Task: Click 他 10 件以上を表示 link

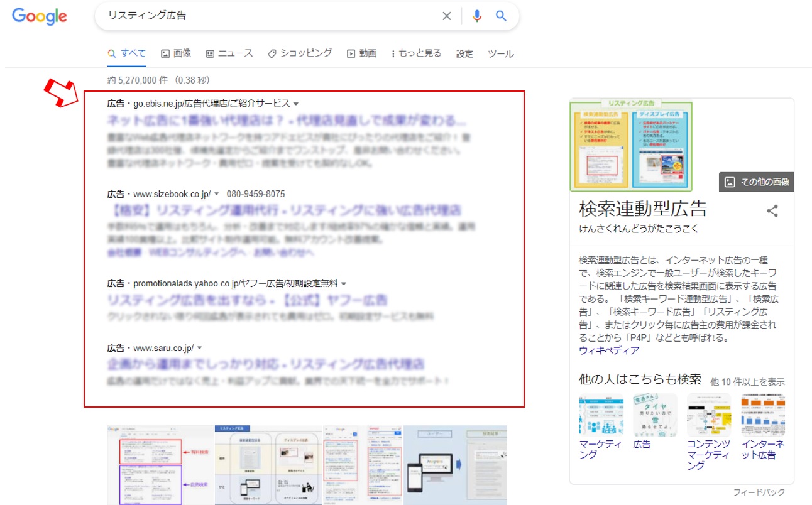Action: (x=747, y=381)
